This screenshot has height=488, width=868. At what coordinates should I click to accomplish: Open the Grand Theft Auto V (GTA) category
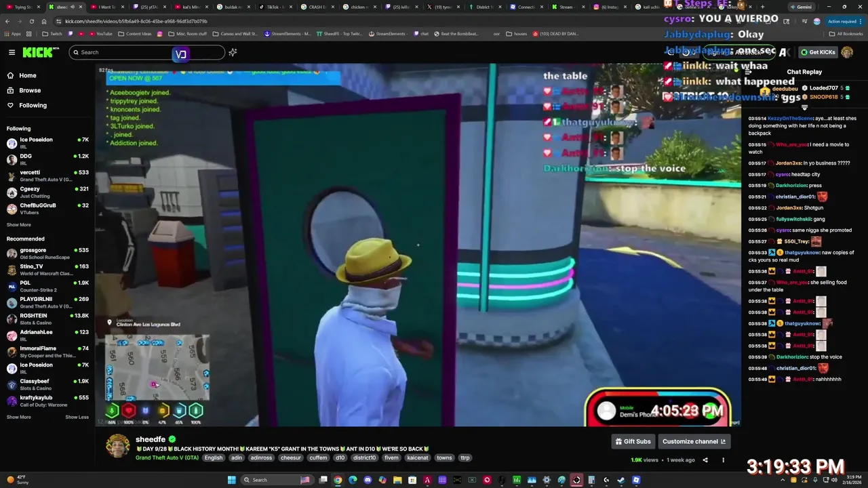coord(167,457)
